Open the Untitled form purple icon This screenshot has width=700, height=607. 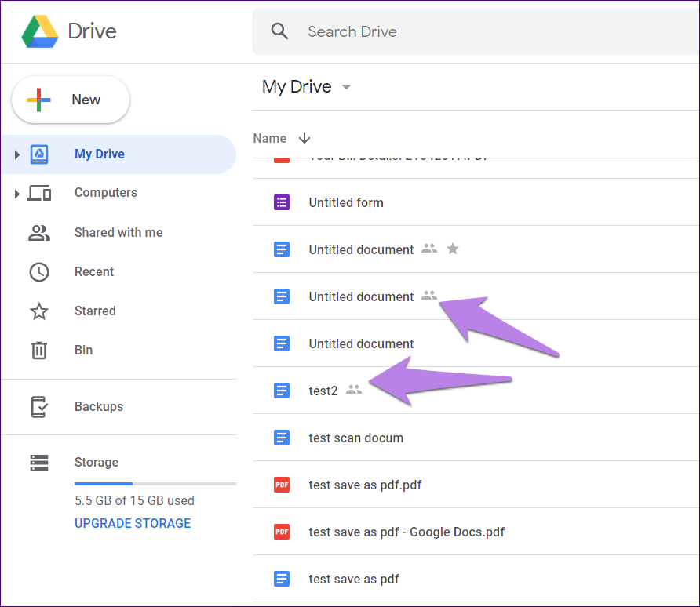coord(281,202)
